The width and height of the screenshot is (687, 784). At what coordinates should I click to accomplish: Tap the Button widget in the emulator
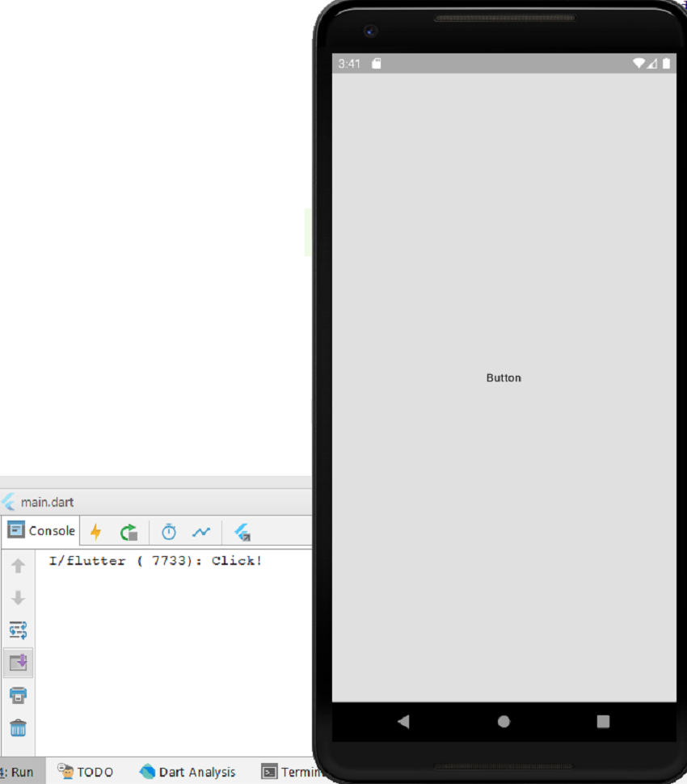click(503, 377)
